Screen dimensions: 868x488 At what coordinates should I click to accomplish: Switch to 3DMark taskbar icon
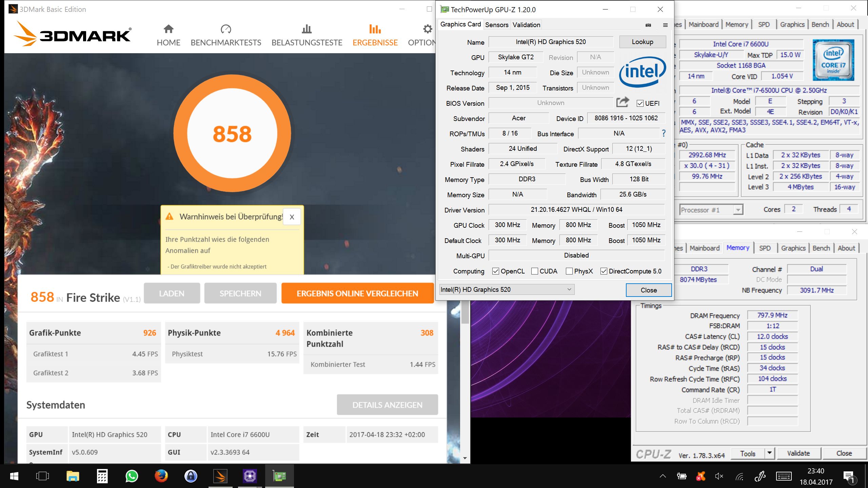click(x=220, y=476)
